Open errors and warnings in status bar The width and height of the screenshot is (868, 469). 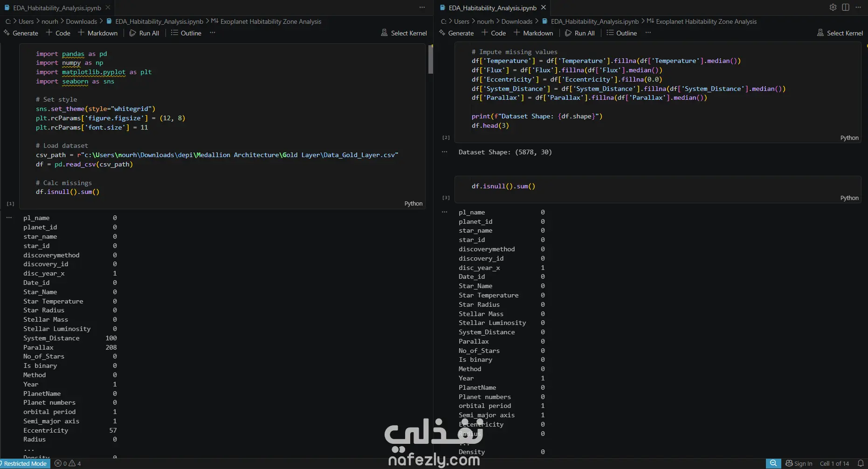[x=68, y=463]
